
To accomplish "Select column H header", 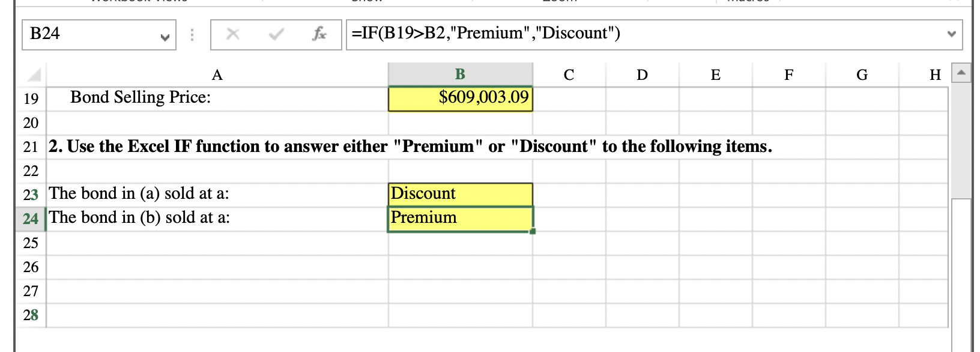I will click(x=935, y=75).
